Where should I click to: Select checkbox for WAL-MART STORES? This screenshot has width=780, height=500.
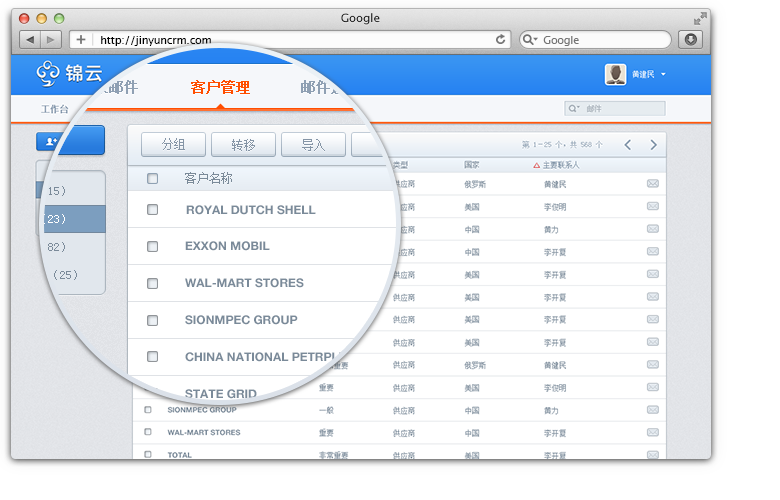152,283
